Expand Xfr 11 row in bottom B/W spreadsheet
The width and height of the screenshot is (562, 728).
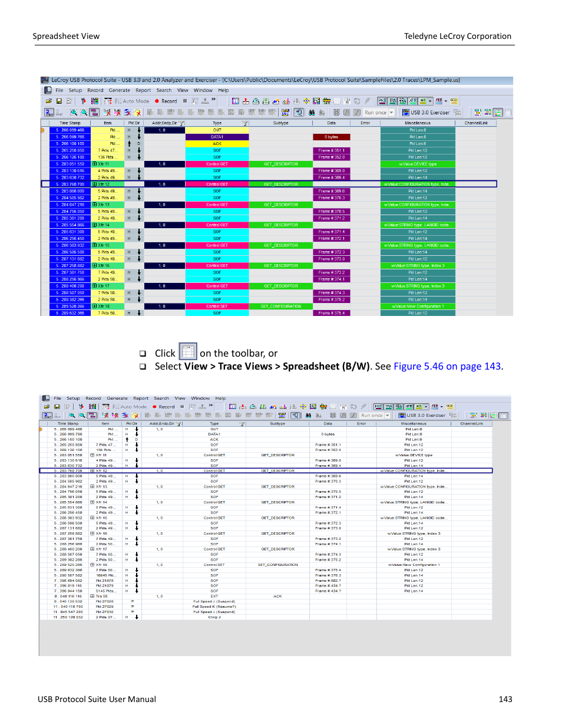click(x=92, y=455)
